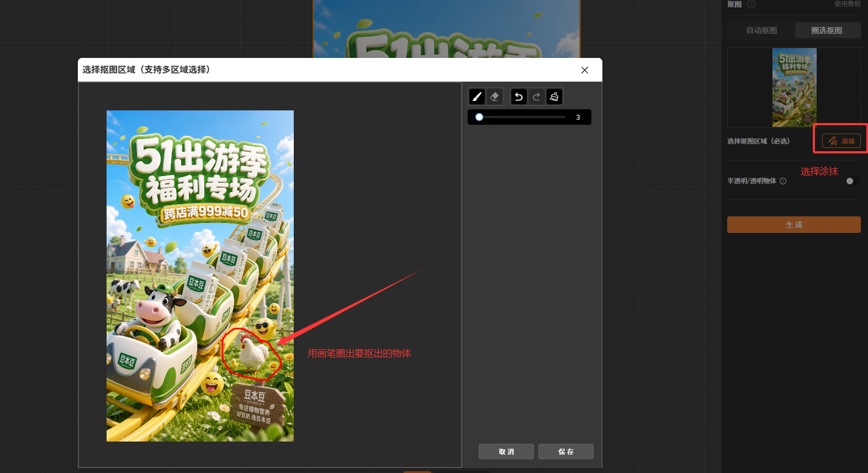The height and width of the screenshot is (473, 868).
Task: Click the help icon next to 抠图
Action: 751,4
